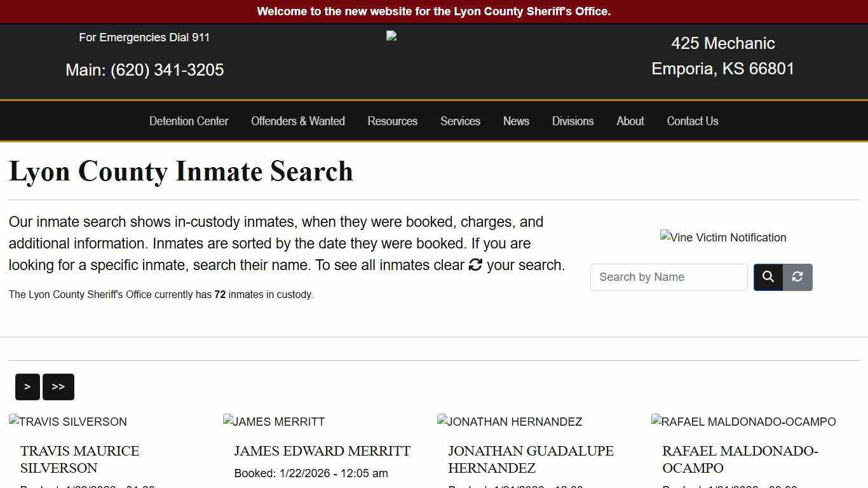Jump to last inmate page with >> button

point(58,386)
